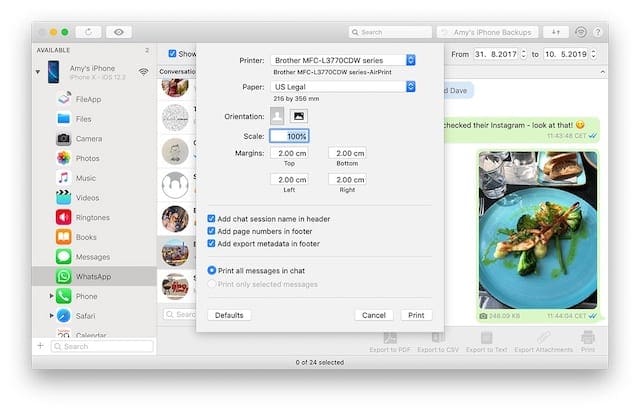Choose portrait orientation
This screenshot has width=640, height=411.
[x=277, y=116]
